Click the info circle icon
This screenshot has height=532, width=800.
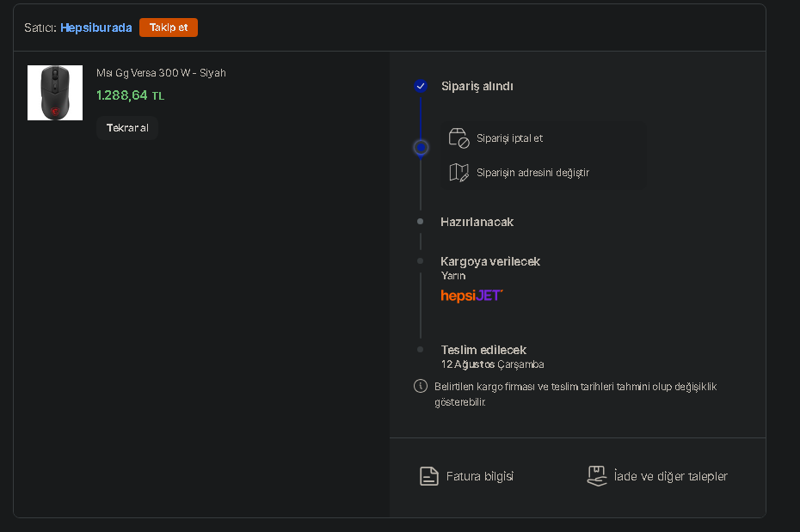(421, 386)
